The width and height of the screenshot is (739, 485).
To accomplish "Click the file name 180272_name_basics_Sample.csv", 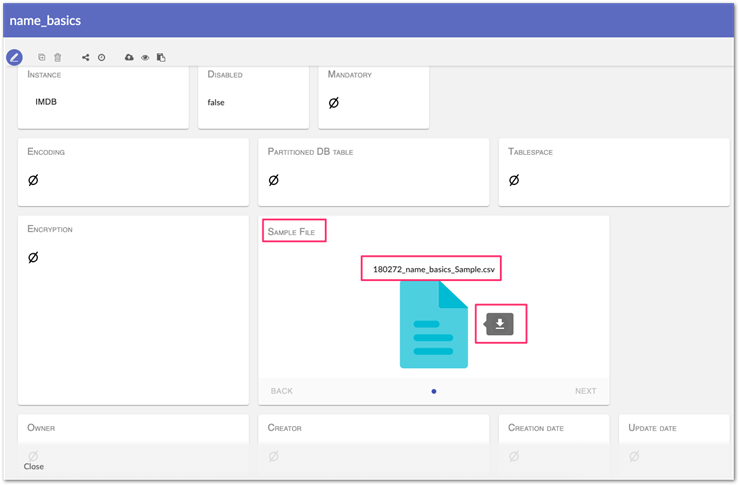I will pos(434,269).
